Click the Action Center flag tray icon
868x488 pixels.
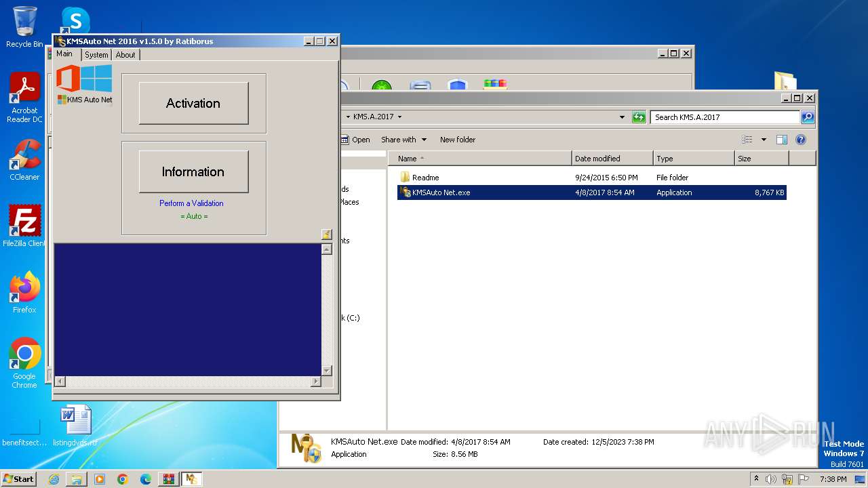(x=804, y=479)
